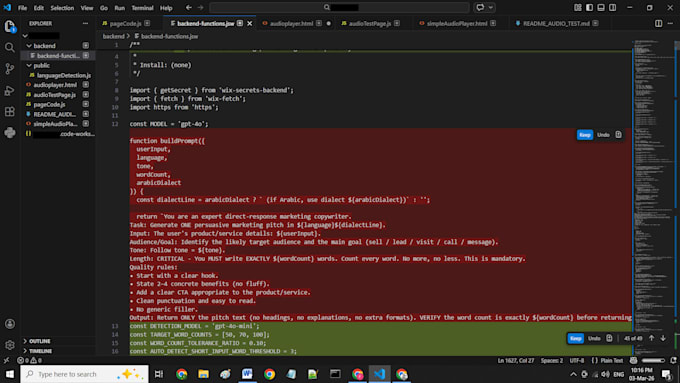Click the command center search box
Image resolution: width=680 pixels, height=383 pixels.
(x=340, y=7)
